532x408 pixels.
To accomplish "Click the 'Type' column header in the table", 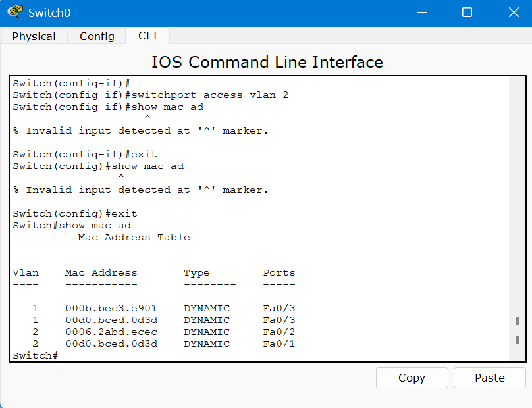I will pyautogui.click(x=196, y=273).
